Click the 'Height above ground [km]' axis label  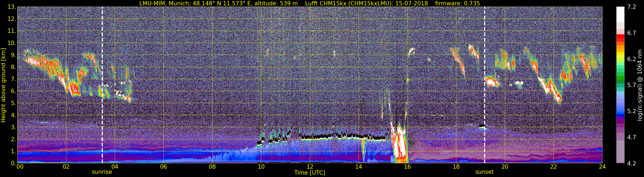click(3, 85)
